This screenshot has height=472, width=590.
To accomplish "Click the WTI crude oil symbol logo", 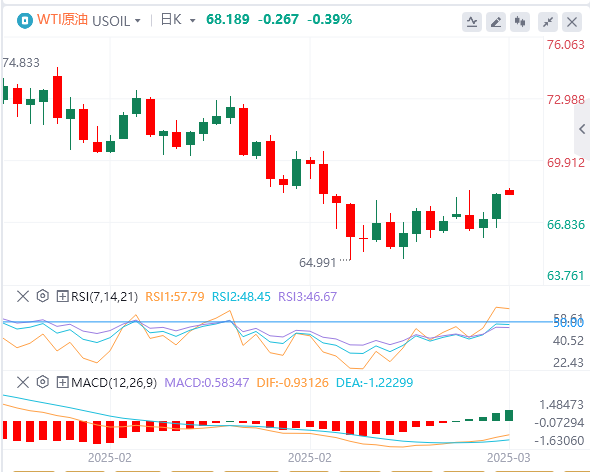I will tap(25, 20).
